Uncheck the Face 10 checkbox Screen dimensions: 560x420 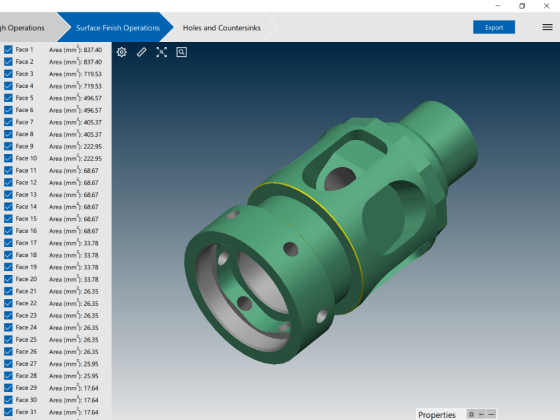[8, 158]
